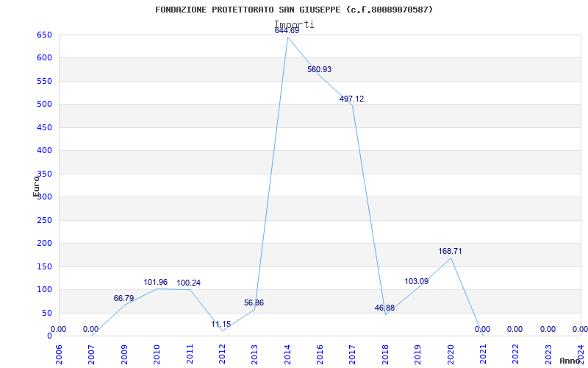Click the 66.79 data label
This screenshot has width=588, height=368.
[x=123, y=299]
